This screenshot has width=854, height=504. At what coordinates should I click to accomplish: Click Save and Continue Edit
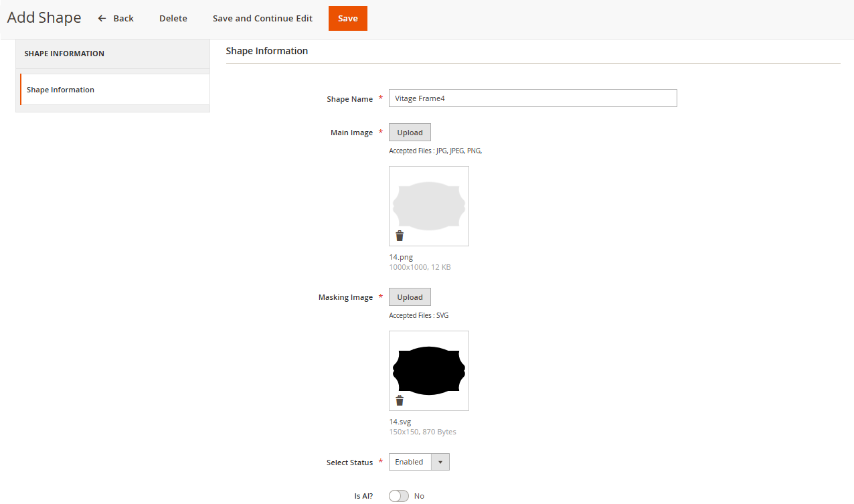click(x=262, y=19)
